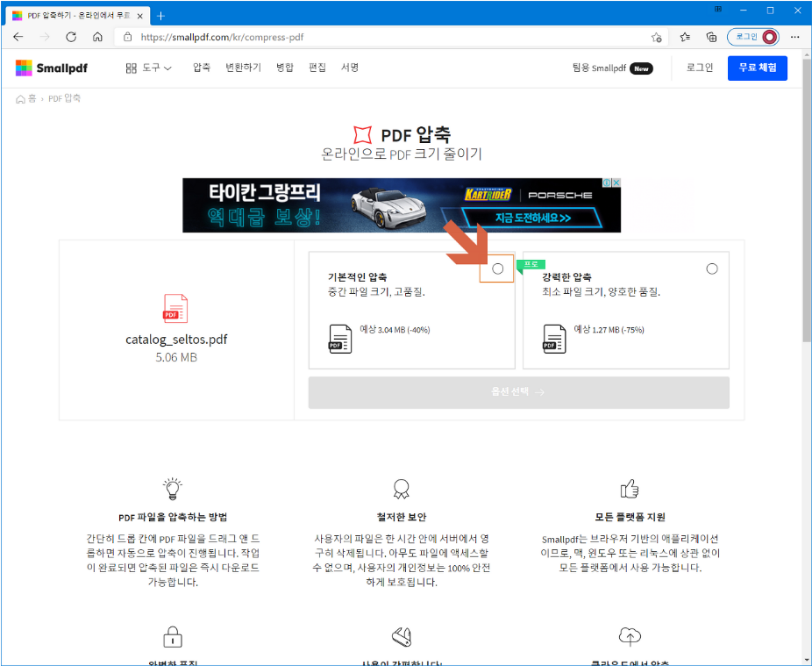Add page to favorites star icon
The height and width of the screenshot is (666, 812).
pyautogui.click(x=657, y=37)
